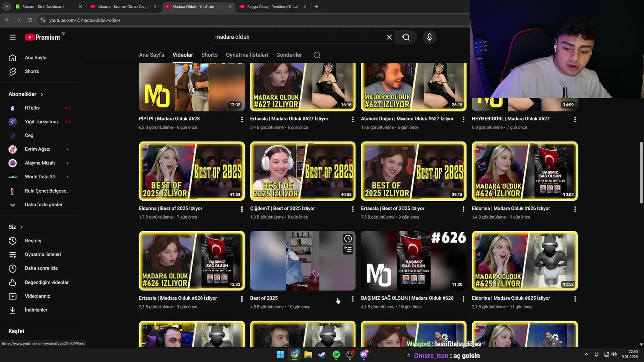The width and height of the screenshot is (644, 362).
Task: Open options for Ataberk Doğan #627 video
Action: coord(464,119)
